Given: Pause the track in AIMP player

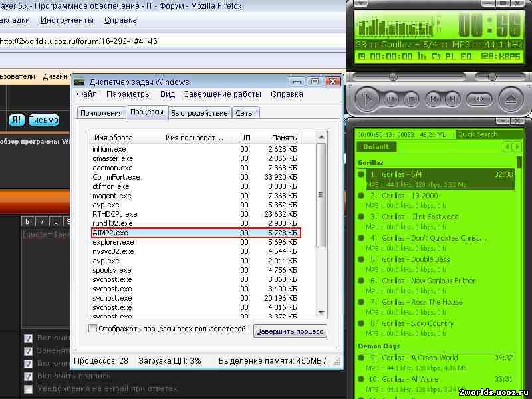Looking at the screenshot, I should click(391, 99).
